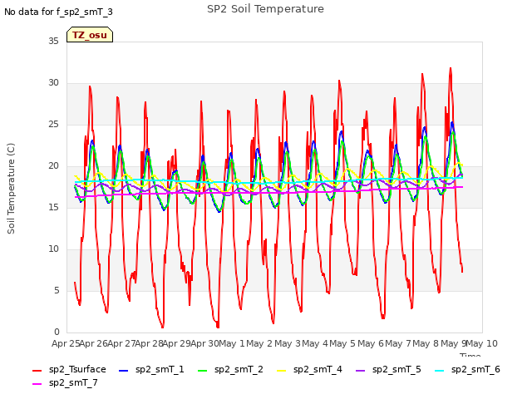Select the SP2 Soil Temperature chart title
The height and width of the screenshot is (399, 532).
pos(265,9)
